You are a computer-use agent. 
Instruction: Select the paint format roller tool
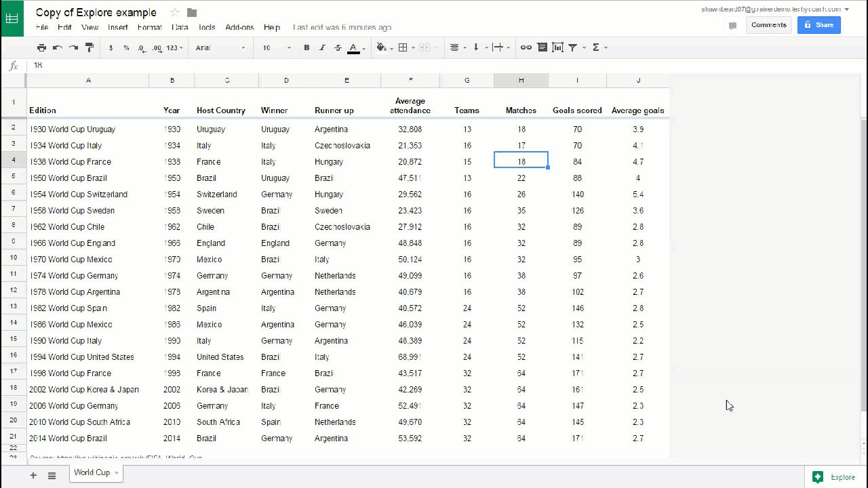(x=89, y=47)
